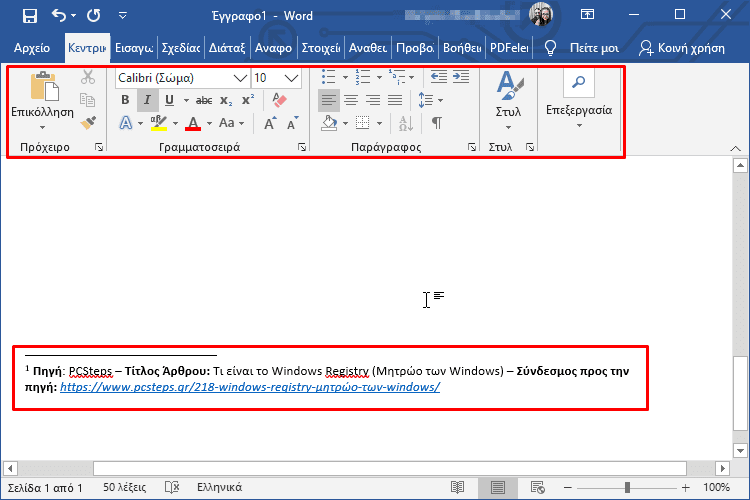Apply numbered list
This screenshot has height=500, width=750.
click(363, 77)
